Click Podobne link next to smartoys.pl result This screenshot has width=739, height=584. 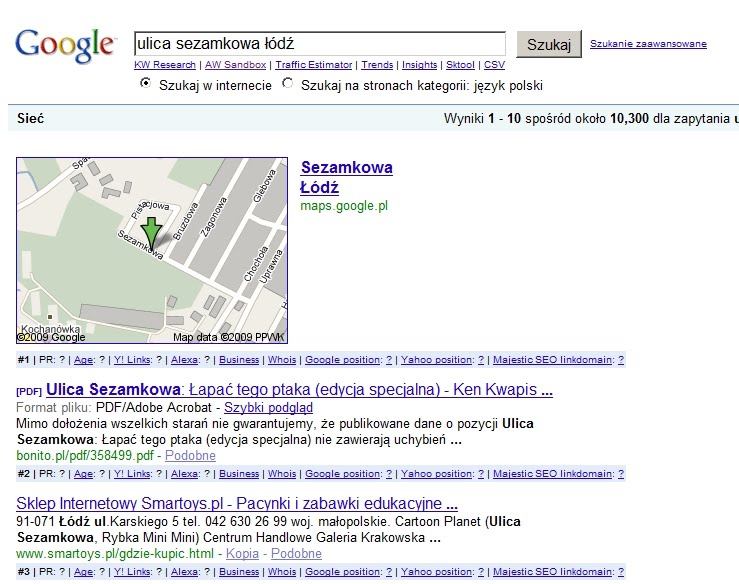(296, 553)
